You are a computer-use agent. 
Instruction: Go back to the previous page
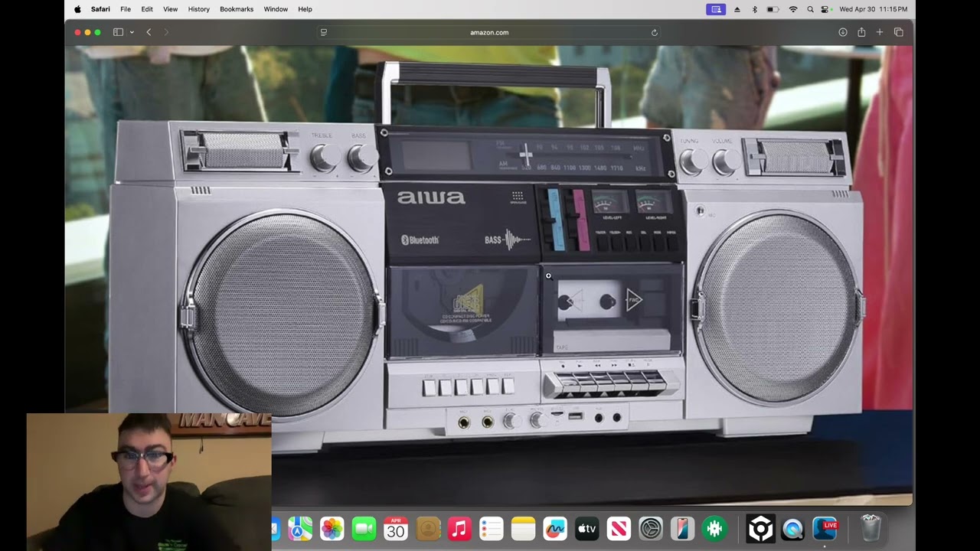(x=149, y=32)
